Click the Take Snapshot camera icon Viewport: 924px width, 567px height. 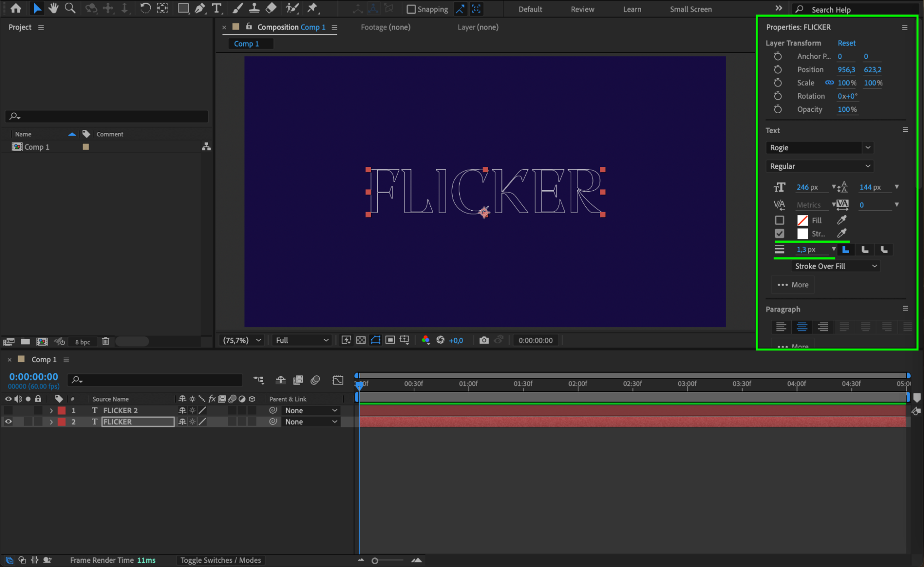483,340
